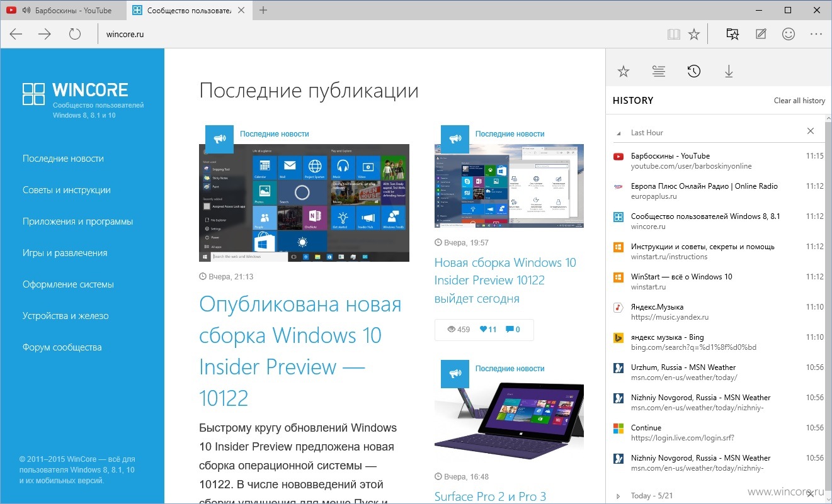Viewport: 832px width, 504px height.
Task: Click Последние новости tag above Surface article
Action: point(510,369)
